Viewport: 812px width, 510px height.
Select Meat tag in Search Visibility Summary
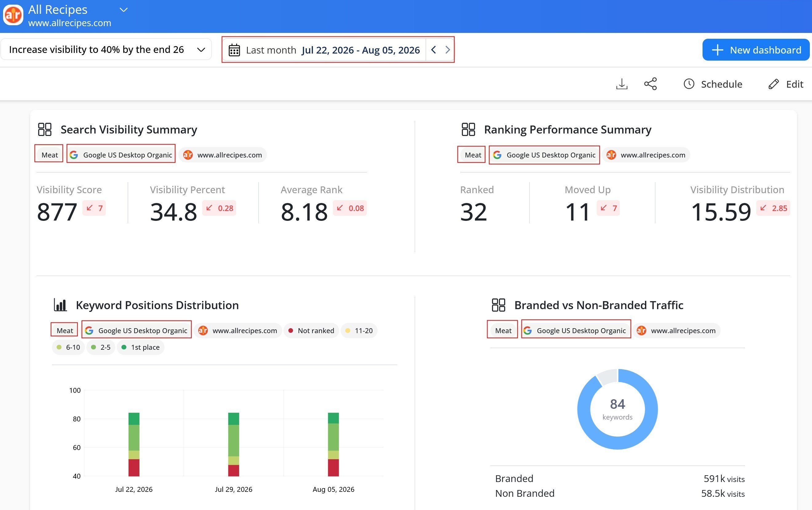pos(49,155)
